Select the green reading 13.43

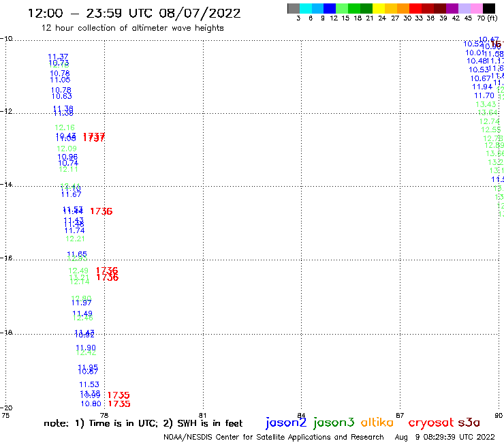(486, 104)
